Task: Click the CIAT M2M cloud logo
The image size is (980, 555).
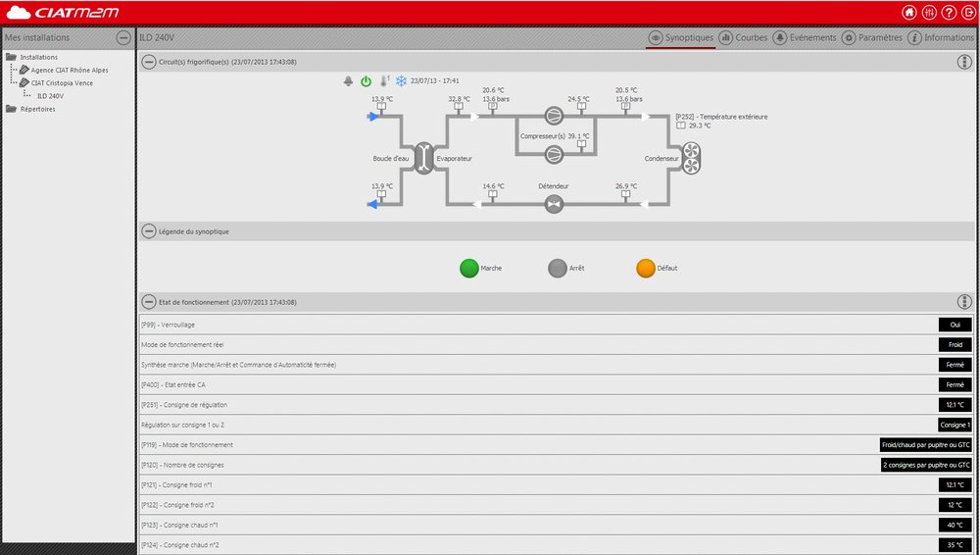Action: [63, 13]
